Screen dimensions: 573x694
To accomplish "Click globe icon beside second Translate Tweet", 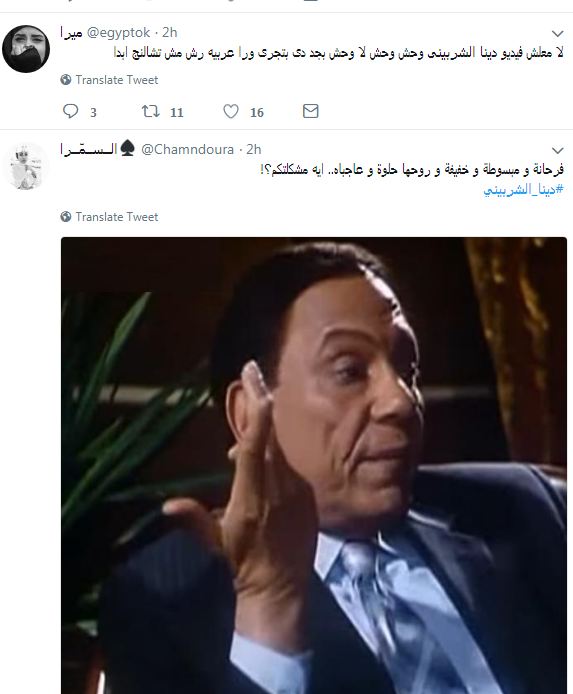I will (66, 217).
